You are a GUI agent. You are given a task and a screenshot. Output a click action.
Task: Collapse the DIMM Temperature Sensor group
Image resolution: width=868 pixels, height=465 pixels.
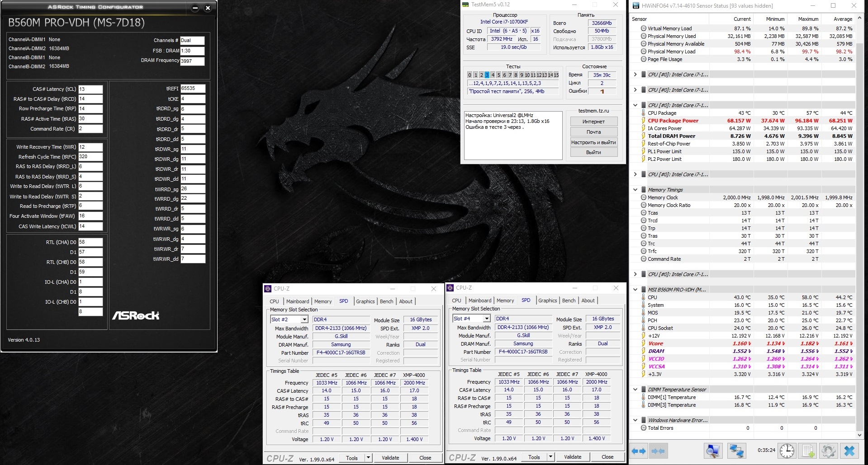635,390
